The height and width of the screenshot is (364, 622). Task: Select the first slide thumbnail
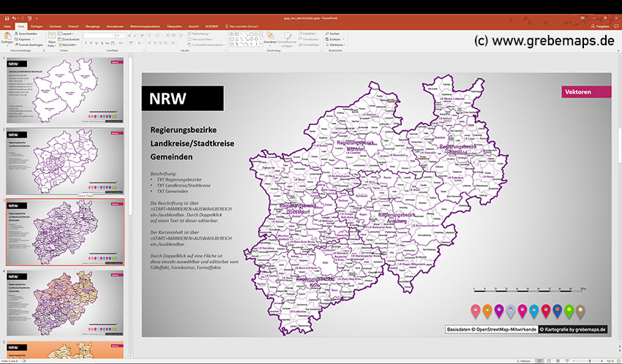pyautogui.click(x=65, y=90)
